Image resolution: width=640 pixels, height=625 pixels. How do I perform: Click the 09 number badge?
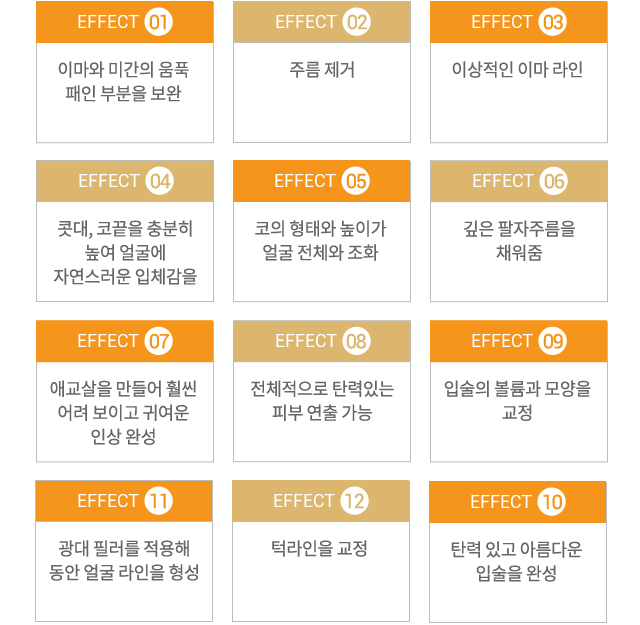553,341
